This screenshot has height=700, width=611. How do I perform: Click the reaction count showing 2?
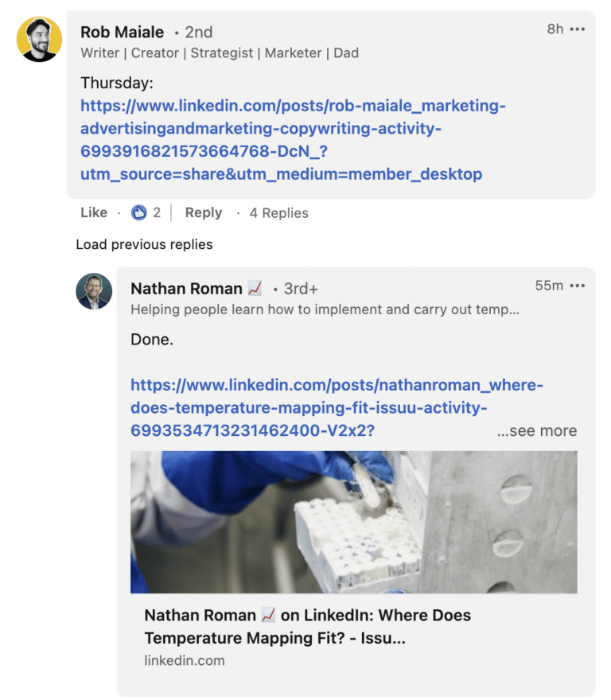pyautogui.click(x=158, y=212)
